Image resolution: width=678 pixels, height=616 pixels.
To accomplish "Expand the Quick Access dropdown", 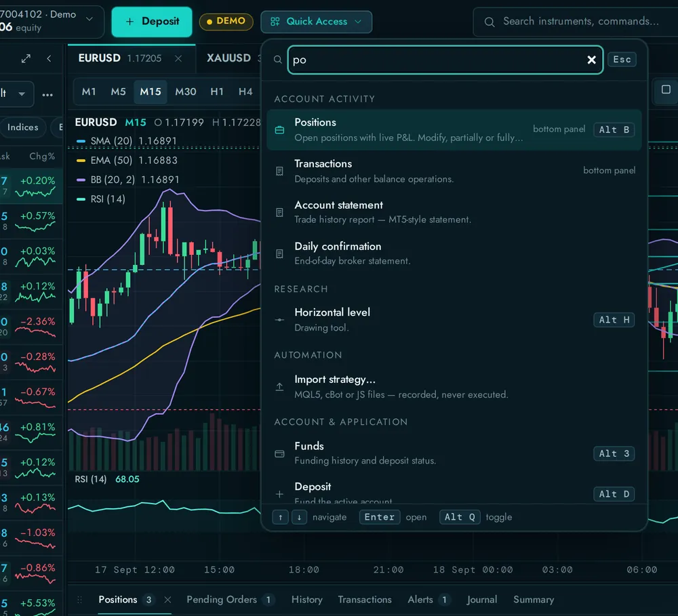I will pos(316,22).
